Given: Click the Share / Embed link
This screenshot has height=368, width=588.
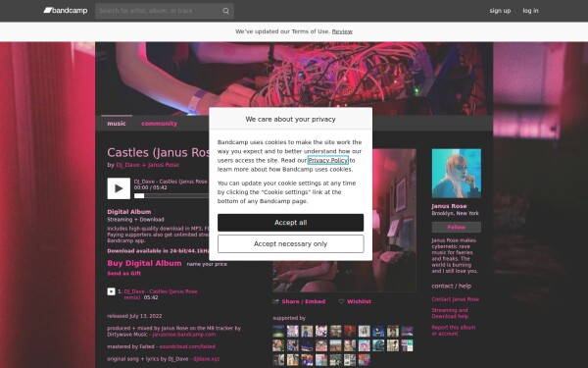Looking at the screenshot, I should (x=304, y=301).
